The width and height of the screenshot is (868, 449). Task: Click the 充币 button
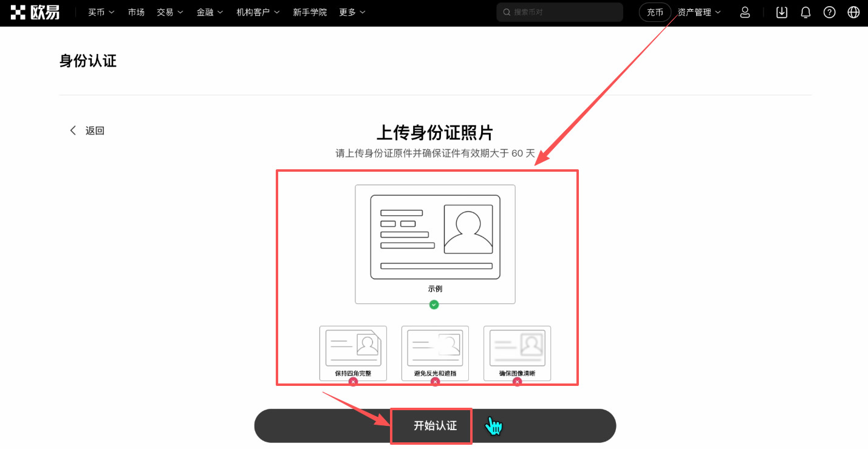point(655,12)
